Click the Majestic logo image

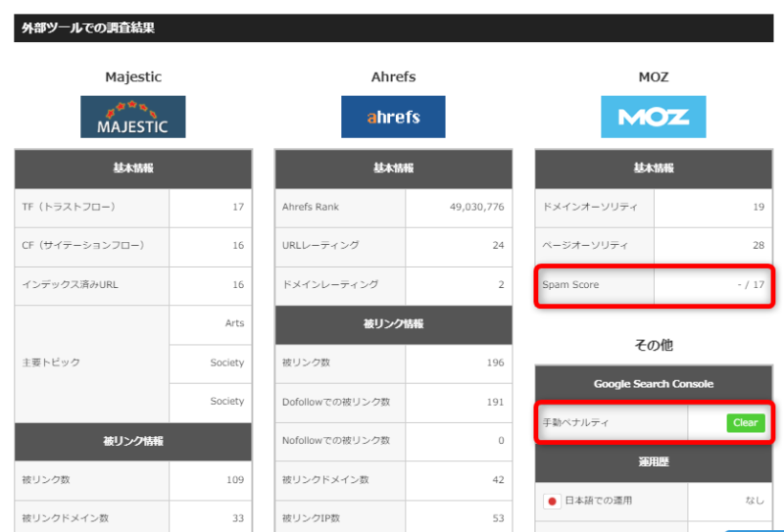tap(133, 117)
